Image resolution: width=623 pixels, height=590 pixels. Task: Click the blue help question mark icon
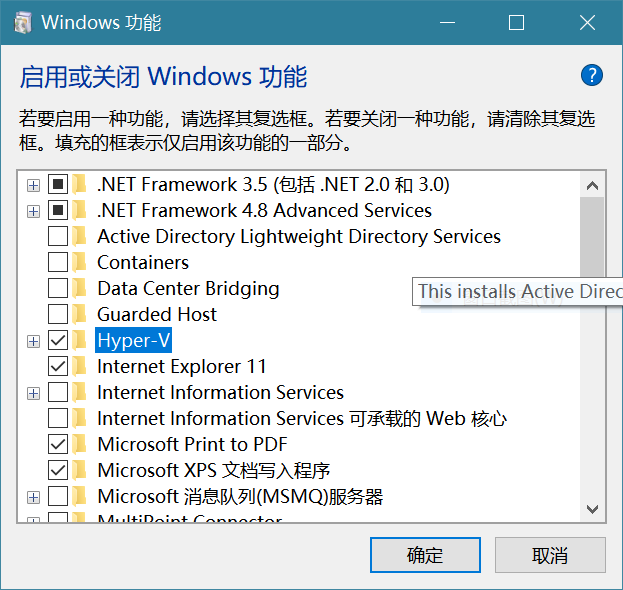pos(592,75)
